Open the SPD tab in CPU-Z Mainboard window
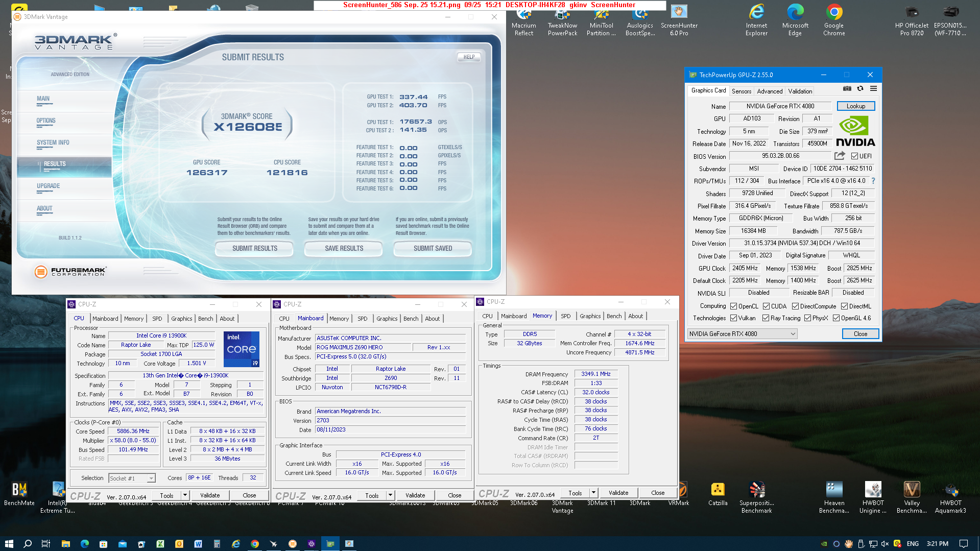 [x=362, y=319]
